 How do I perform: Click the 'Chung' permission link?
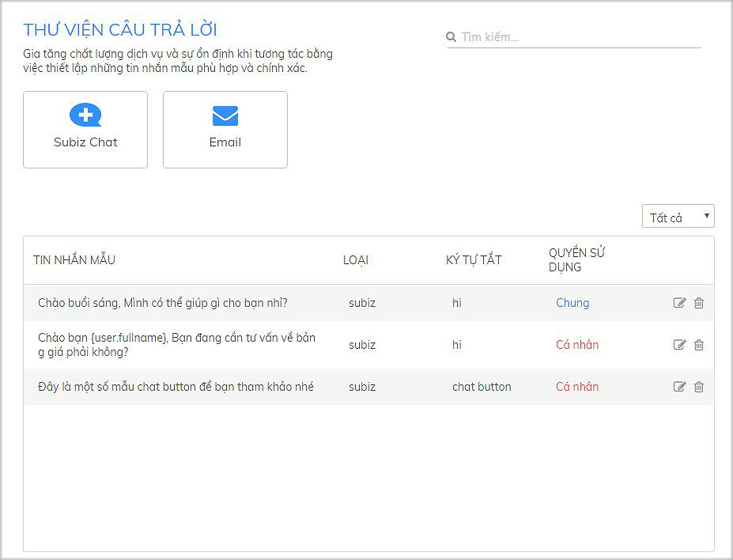(572, 303)
